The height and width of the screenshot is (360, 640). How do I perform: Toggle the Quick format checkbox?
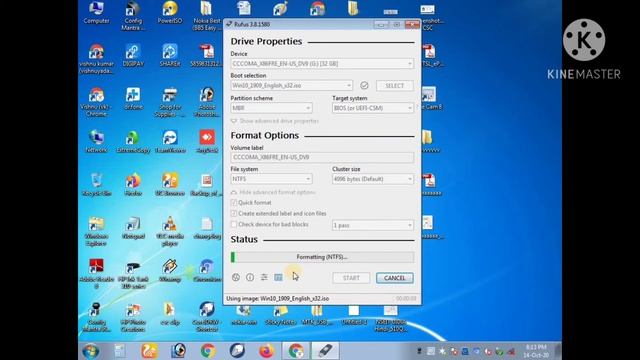233,202
